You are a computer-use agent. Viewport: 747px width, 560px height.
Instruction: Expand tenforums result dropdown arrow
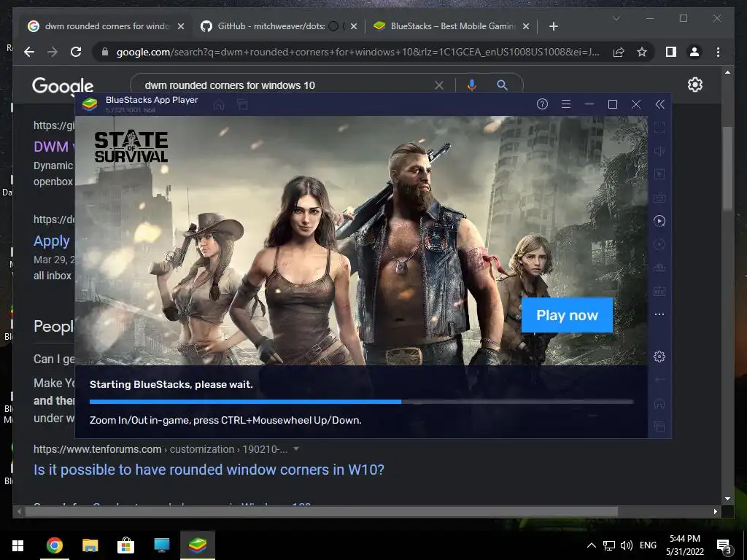click(x=296, y=449)
